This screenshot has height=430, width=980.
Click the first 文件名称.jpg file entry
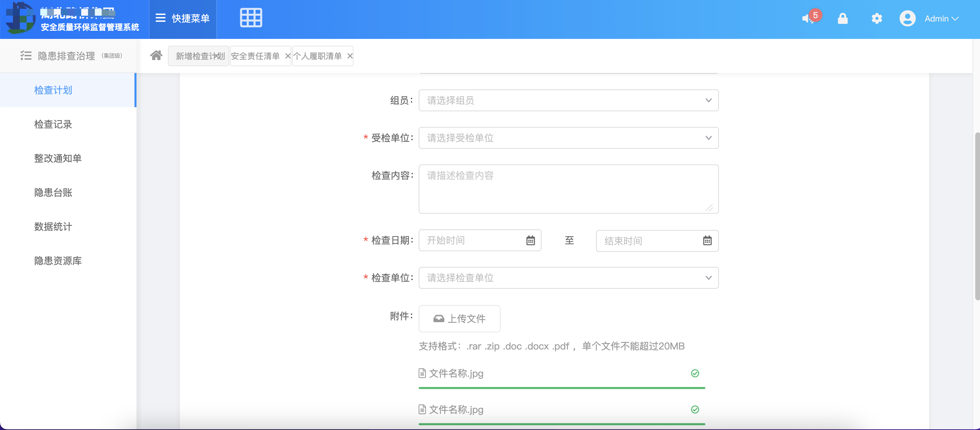click(x=451, y=373)
